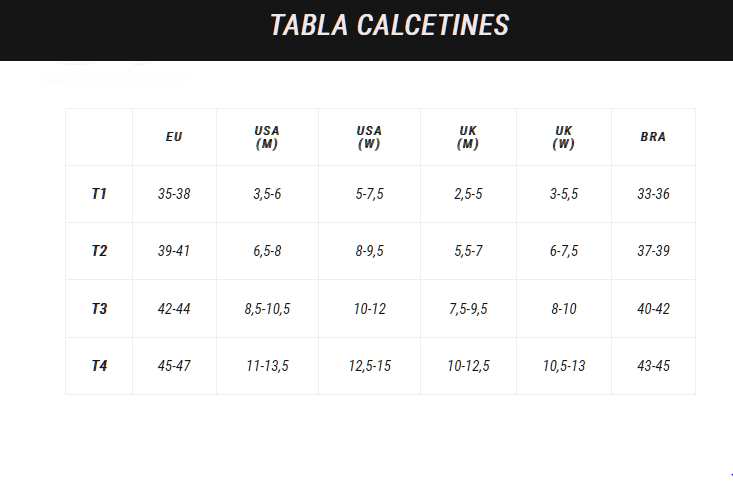Viewport: 733px width, 499px height.
Task: Click the 3-5,5 UK women's cell
Action: [564, 194]
